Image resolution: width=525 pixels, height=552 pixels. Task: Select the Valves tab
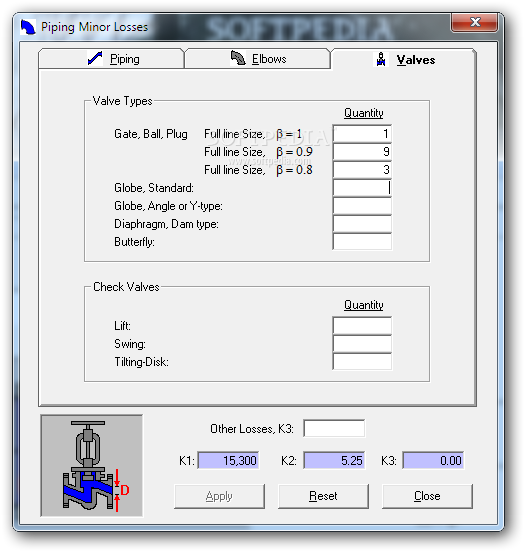[404, 59]
